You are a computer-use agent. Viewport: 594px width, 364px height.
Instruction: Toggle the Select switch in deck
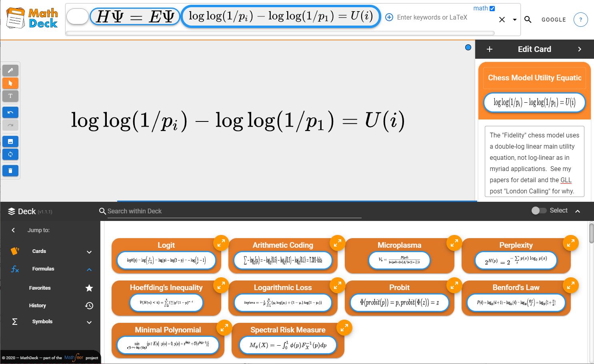[538, 211]
